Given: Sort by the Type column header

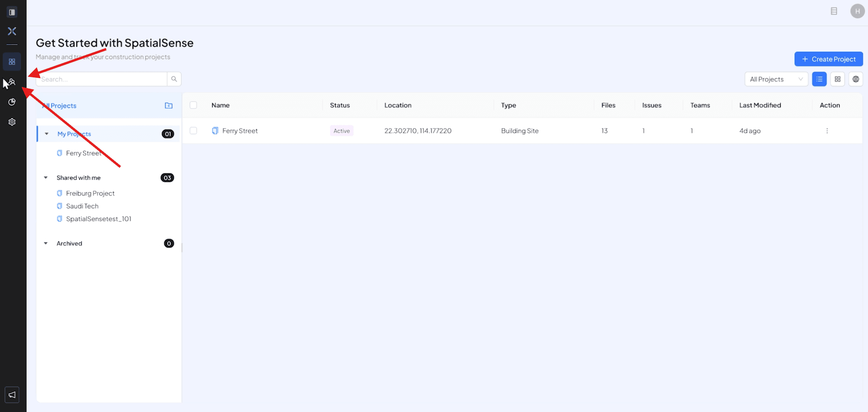Looking at the screenshot, I should point(508,105).
